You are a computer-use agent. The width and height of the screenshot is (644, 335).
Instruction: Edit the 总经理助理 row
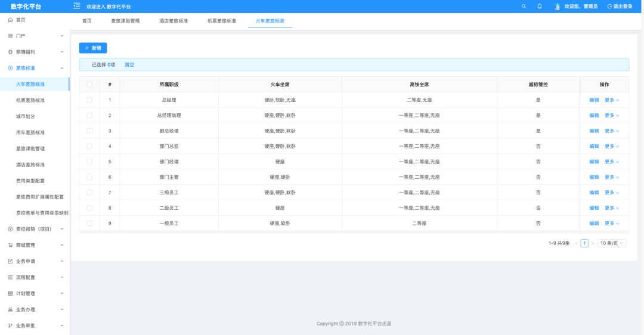[594, 116]
